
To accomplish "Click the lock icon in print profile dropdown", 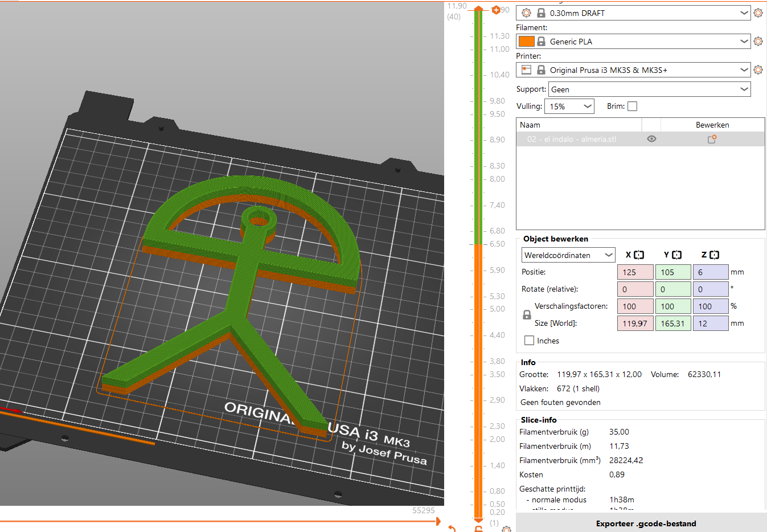I will [541, 13].
